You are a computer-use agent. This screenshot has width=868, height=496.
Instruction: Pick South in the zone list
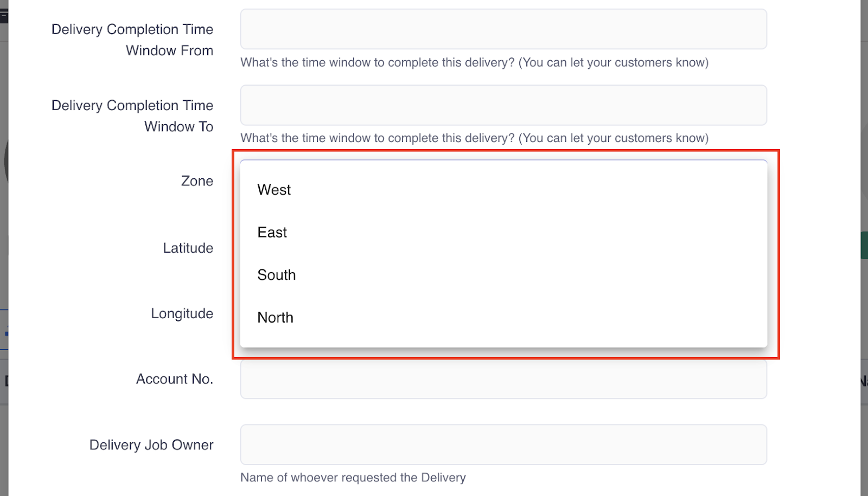click(503, 275)
